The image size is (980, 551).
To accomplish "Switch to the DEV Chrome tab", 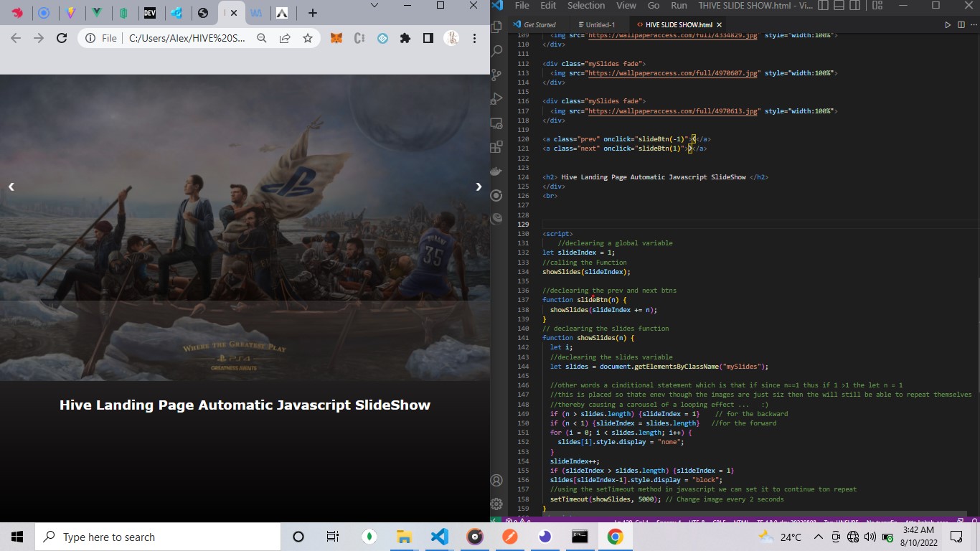I will [x=149, y=13].
